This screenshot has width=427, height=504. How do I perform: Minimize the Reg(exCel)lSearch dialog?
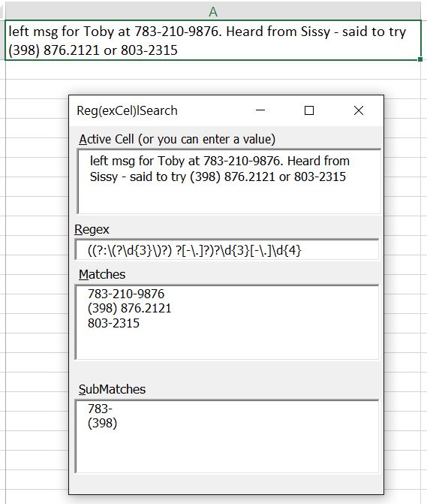(260, 110)
